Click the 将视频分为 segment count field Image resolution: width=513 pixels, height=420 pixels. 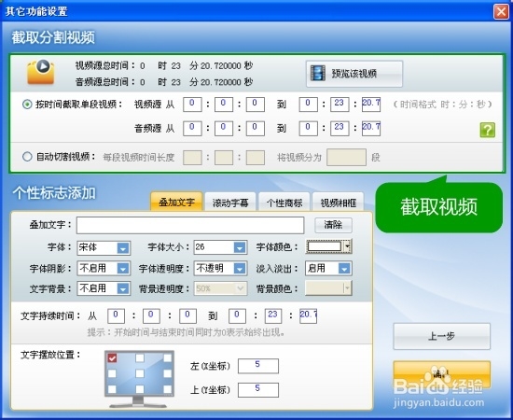[346, 157]
